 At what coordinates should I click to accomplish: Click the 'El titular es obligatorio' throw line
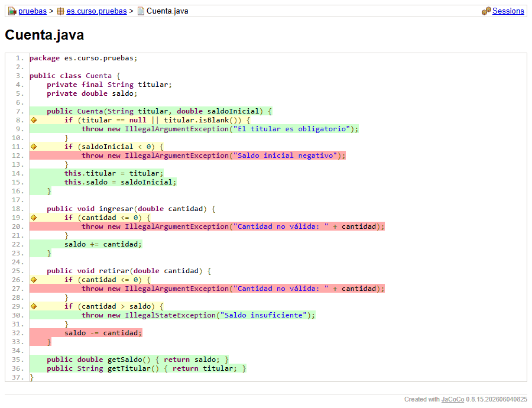(194, 129)
